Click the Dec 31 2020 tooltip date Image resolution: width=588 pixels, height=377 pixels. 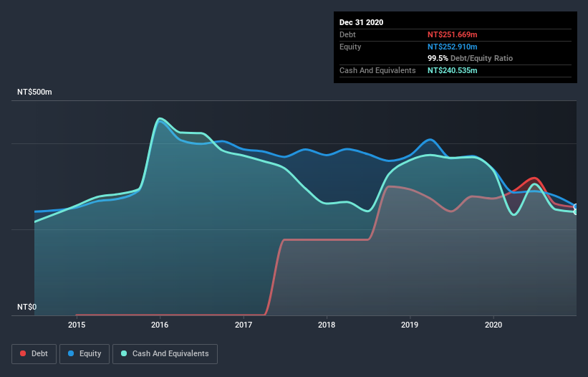(361, 22)
